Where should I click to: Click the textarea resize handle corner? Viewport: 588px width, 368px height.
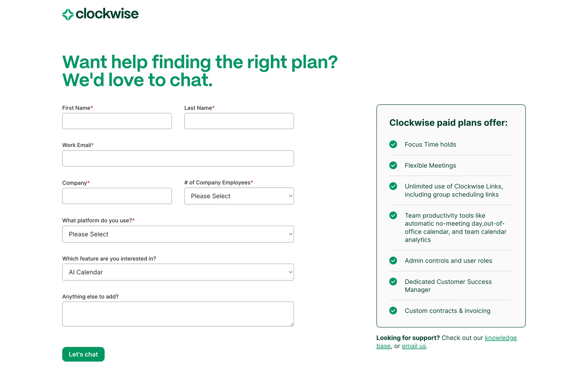292,324
